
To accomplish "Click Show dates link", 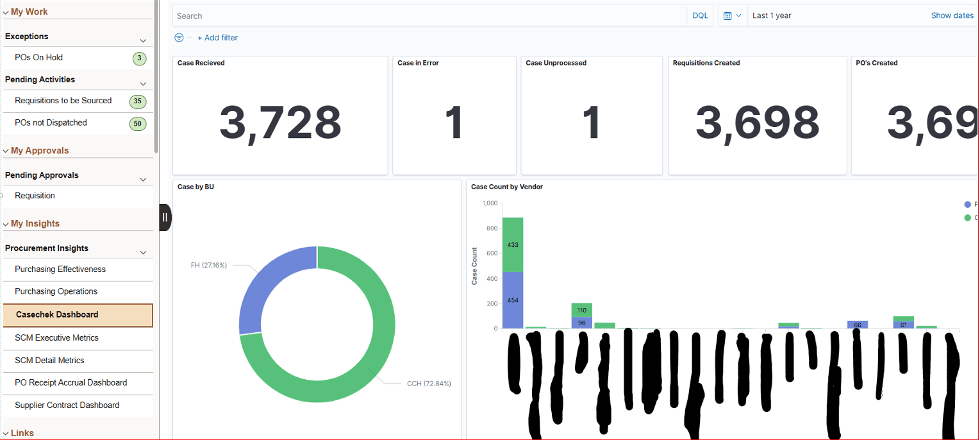I will pyautogui.click(x=952, y=15).
